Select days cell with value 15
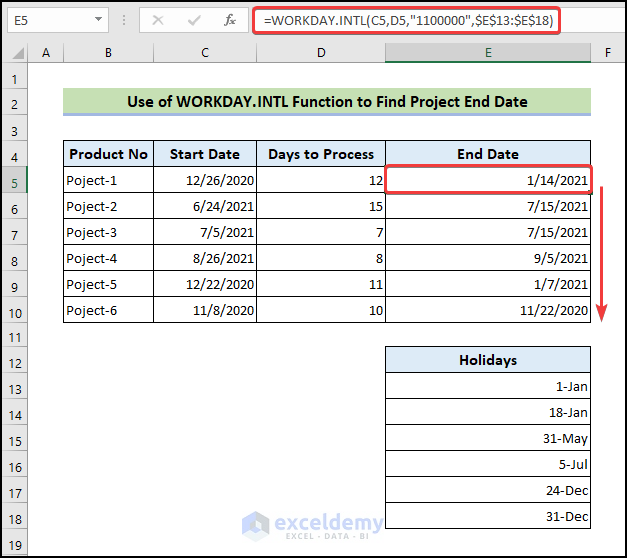The width and height of the screenshot is (627, 558). point(321,206)
